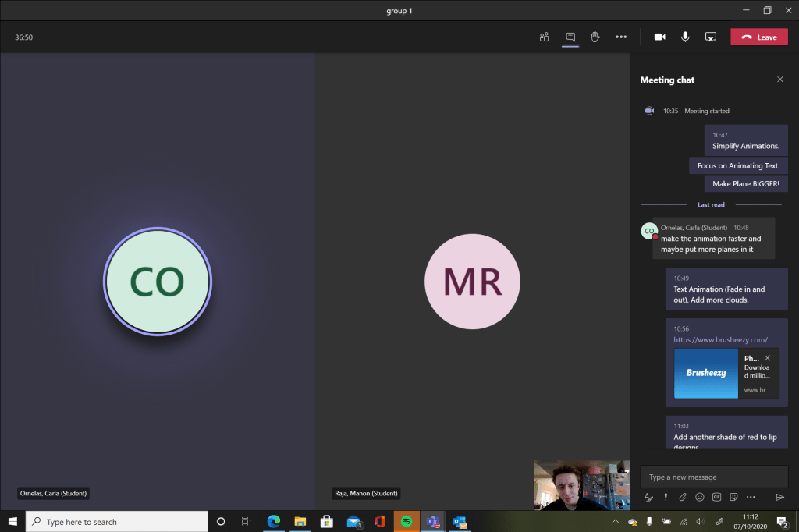Attach a file to the chat
799x532 pixels.
(x=682, y=497)
